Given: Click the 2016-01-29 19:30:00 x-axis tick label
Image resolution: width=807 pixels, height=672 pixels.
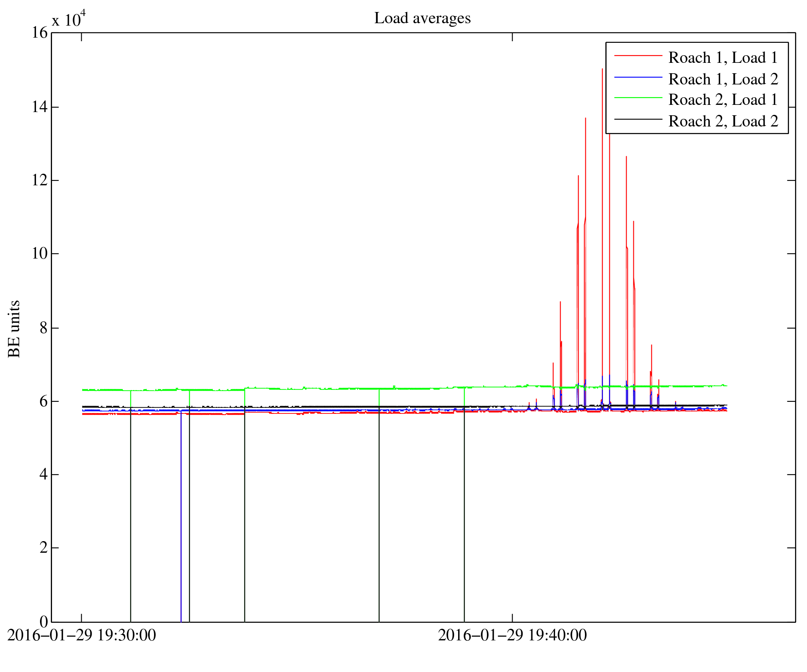Looking at the screenshot, I should click(82, 635).
